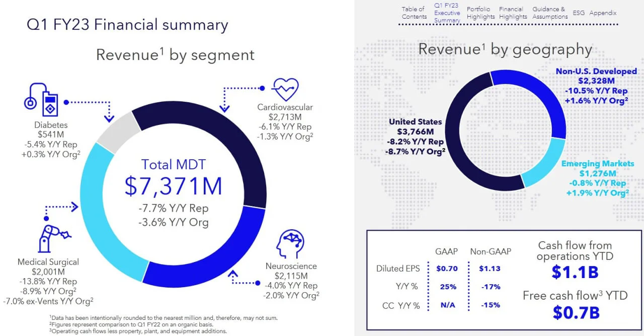Go to Financial Highlights section

pos(513,13)
